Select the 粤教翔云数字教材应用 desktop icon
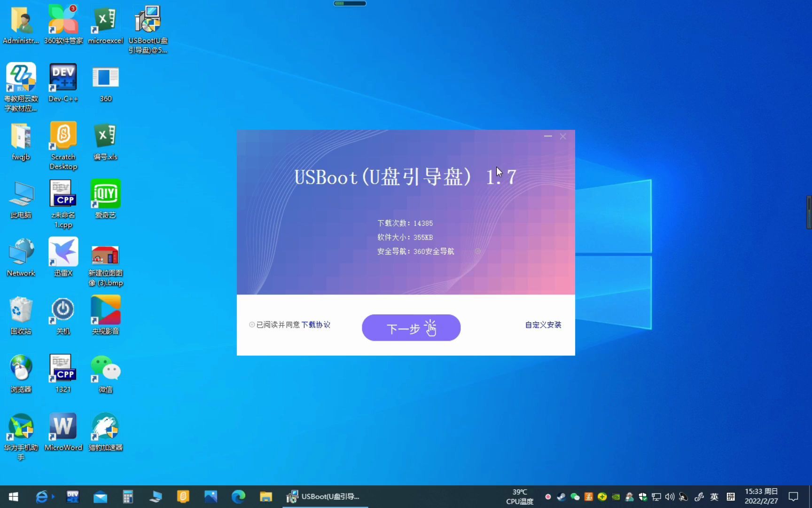The image size is (812, 508). 21,87
